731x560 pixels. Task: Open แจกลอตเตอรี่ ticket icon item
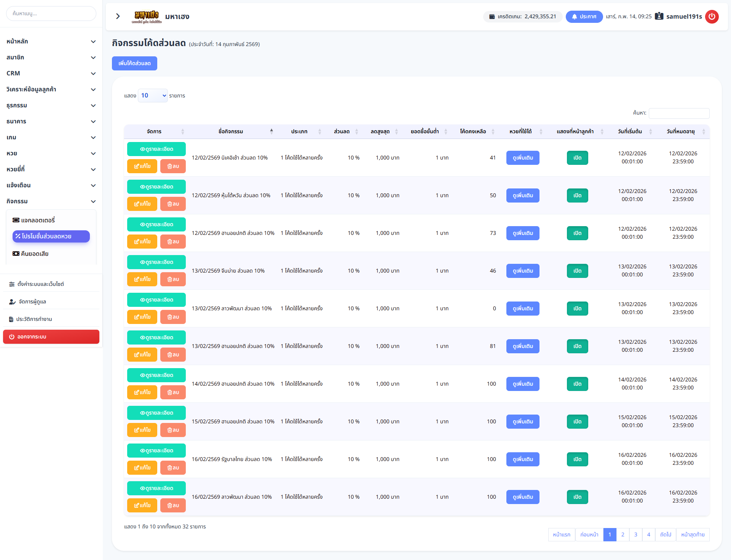34,220
